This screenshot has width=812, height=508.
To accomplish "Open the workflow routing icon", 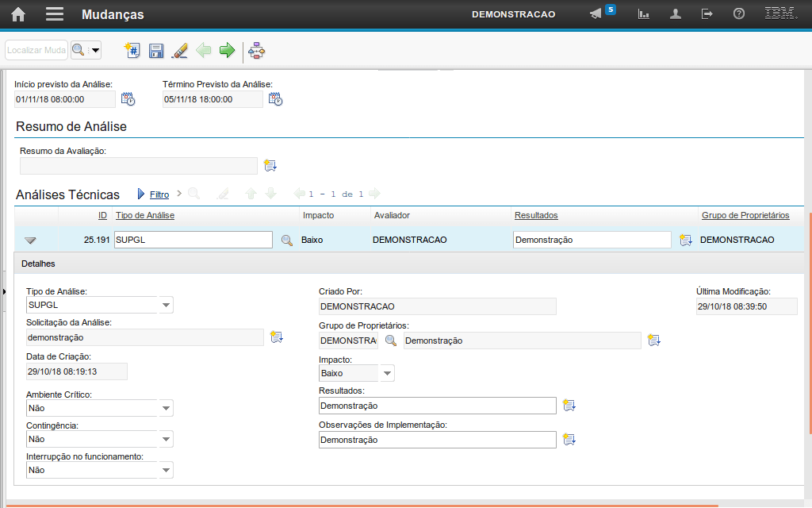I will 256,51.
